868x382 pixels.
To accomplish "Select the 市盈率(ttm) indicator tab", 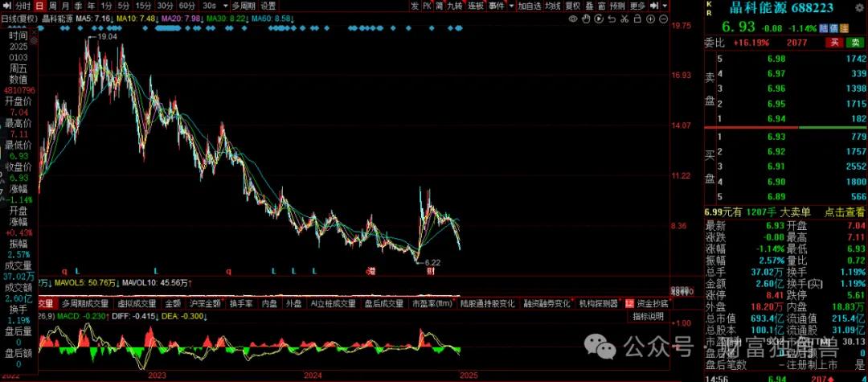I will pyautogui.click(x=432, y=303).
